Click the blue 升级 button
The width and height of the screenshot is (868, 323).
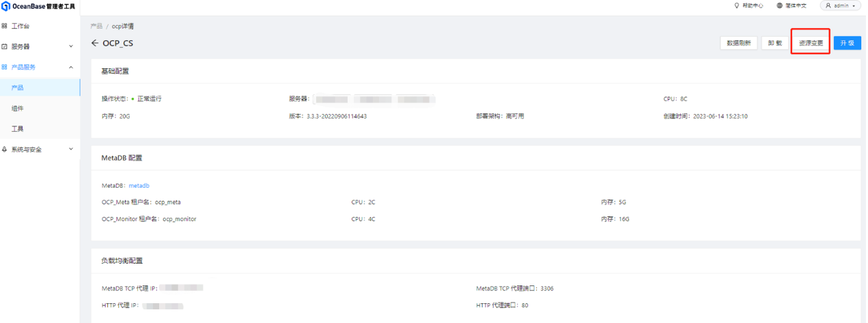pos(847,43)
